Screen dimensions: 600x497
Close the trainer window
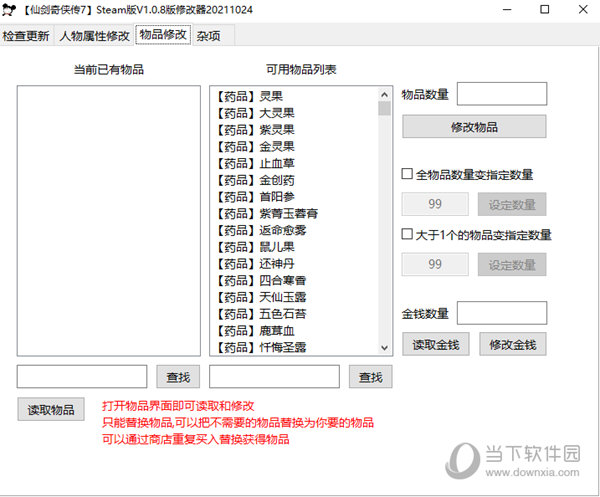[583, 10]
